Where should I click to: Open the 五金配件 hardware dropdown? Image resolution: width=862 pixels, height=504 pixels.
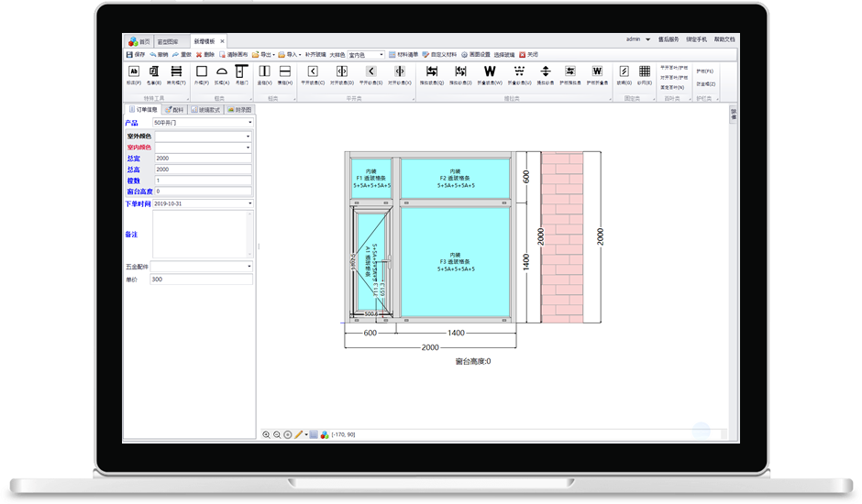click(202, 267)
